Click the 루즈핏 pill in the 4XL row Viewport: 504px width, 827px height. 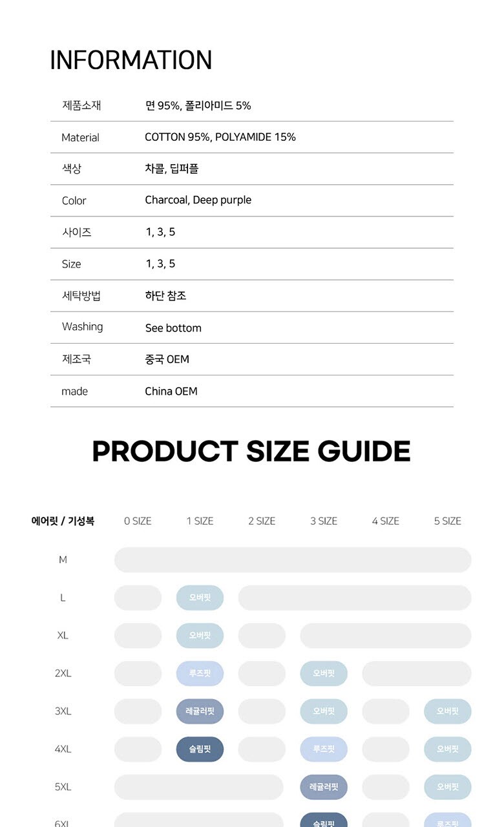(x=324, y=749)
